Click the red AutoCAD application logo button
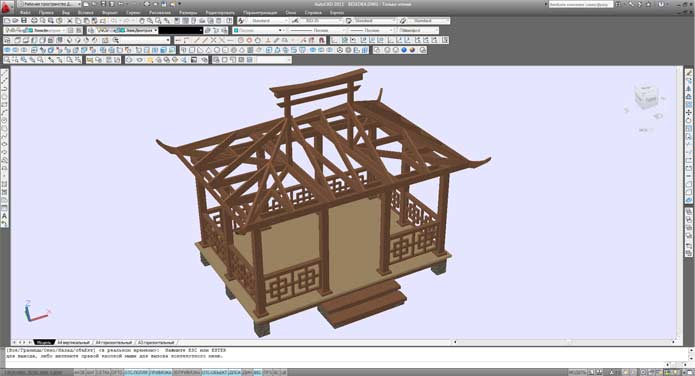This screenshot has width=695, height=376. tap(7, 6)
